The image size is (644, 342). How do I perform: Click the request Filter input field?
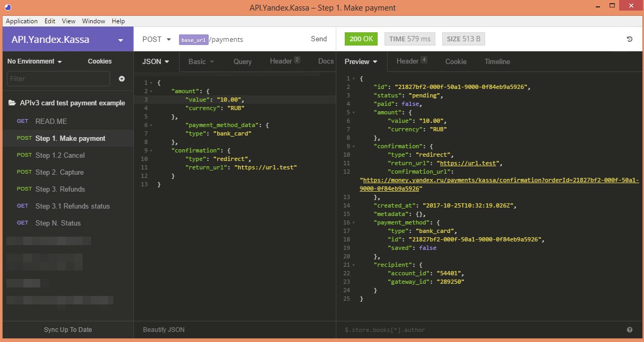click(58, 78)
